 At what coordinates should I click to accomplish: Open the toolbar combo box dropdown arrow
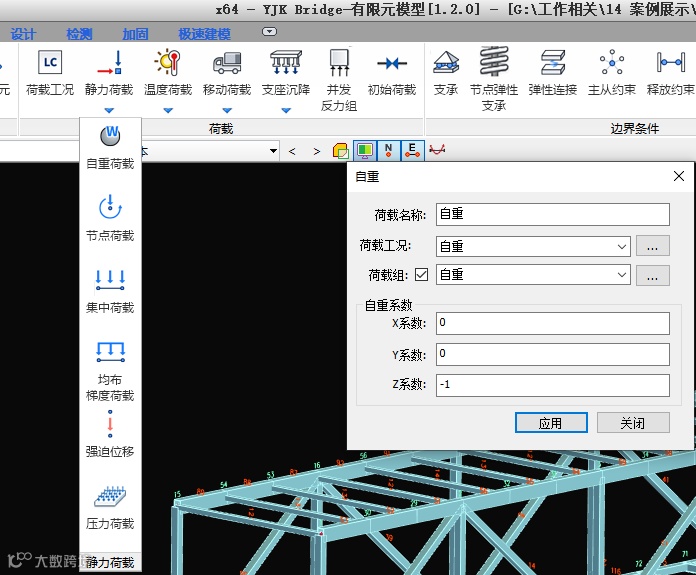pos(273,151)
